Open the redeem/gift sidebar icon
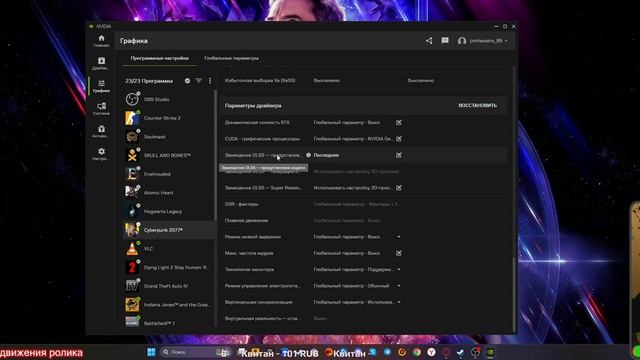Screen dimensions: 640x360 [x=101, y=131]
